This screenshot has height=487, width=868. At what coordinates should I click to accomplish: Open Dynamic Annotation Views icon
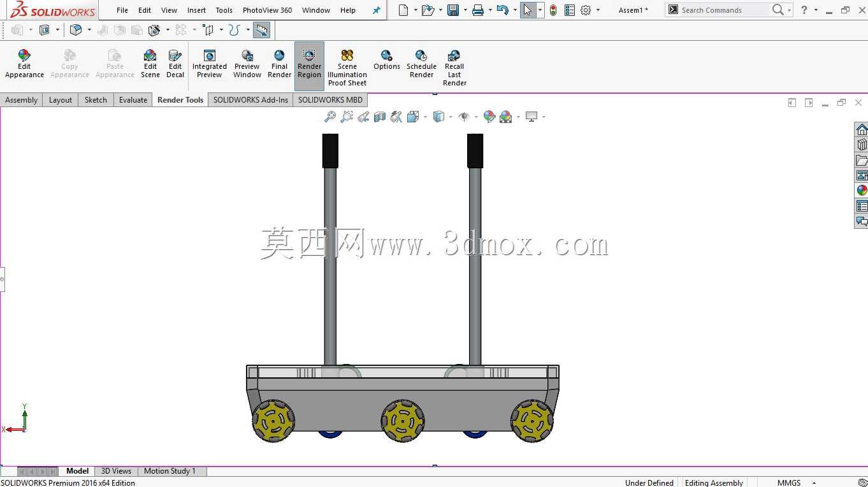396,117
